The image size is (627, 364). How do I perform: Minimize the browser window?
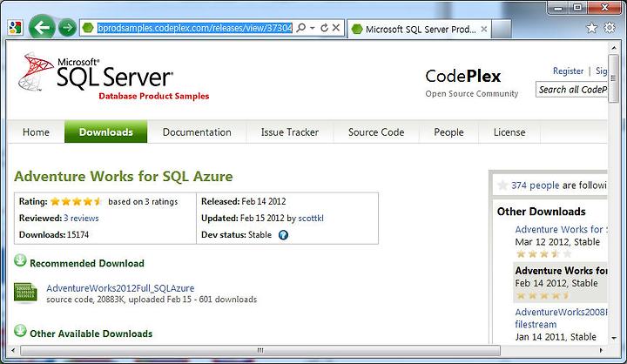point(559,8)
